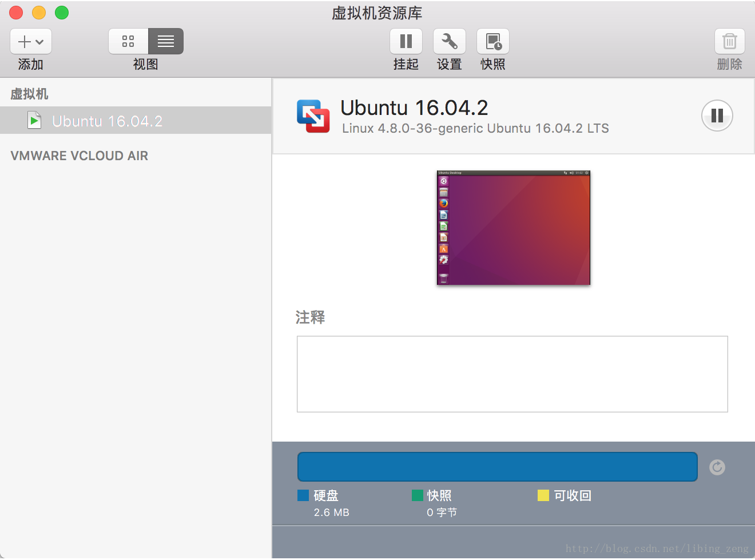
Task: Click the Ubuntu desktop preview thumbnail
Action: tap(514, 228)
